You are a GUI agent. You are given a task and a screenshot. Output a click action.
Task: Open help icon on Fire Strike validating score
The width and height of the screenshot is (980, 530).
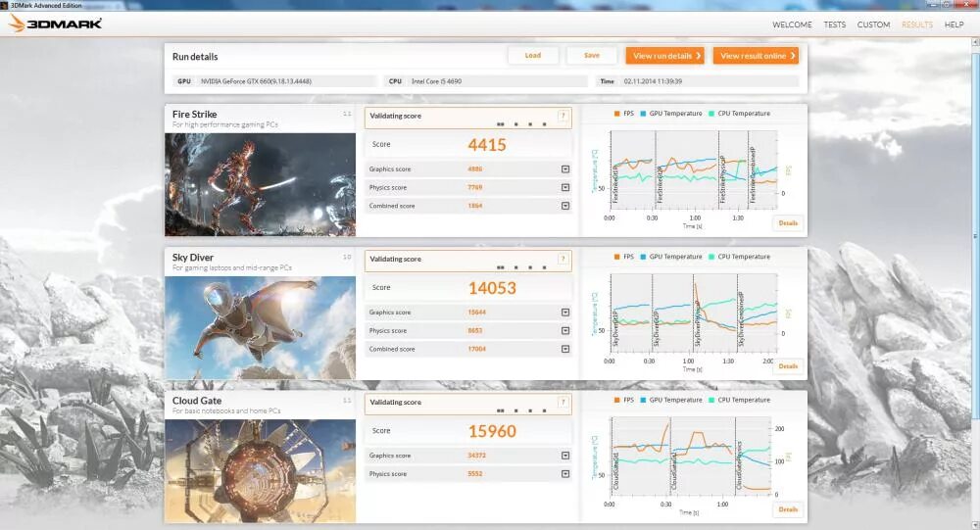pos(563,116)
